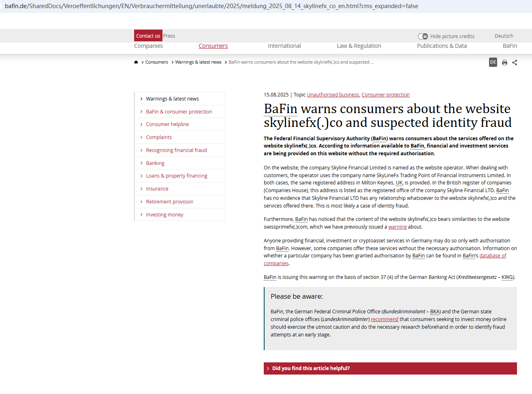Click the 'Please be aware:' heading
This screenshot has height=394, width=532.
click(x=297, y=297)
